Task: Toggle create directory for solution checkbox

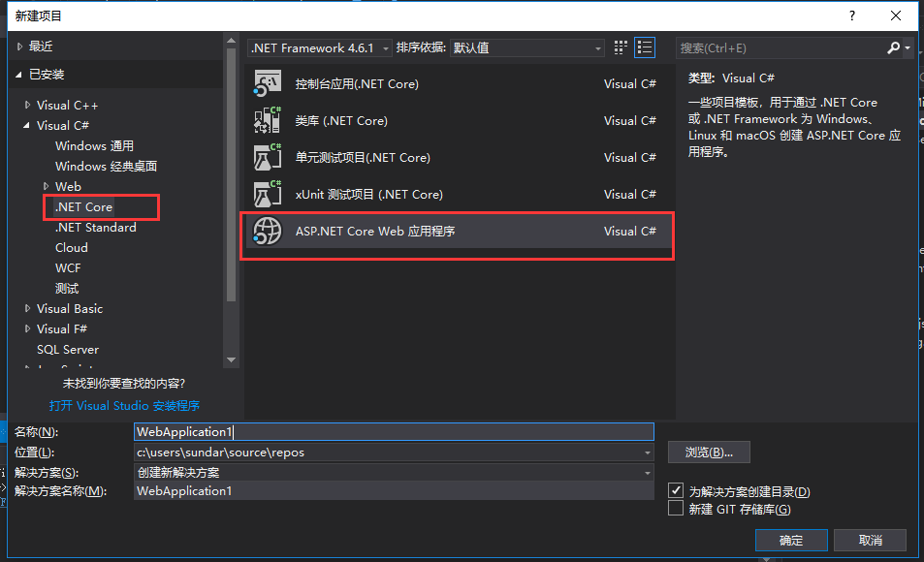Action: [x=676, y=490]
